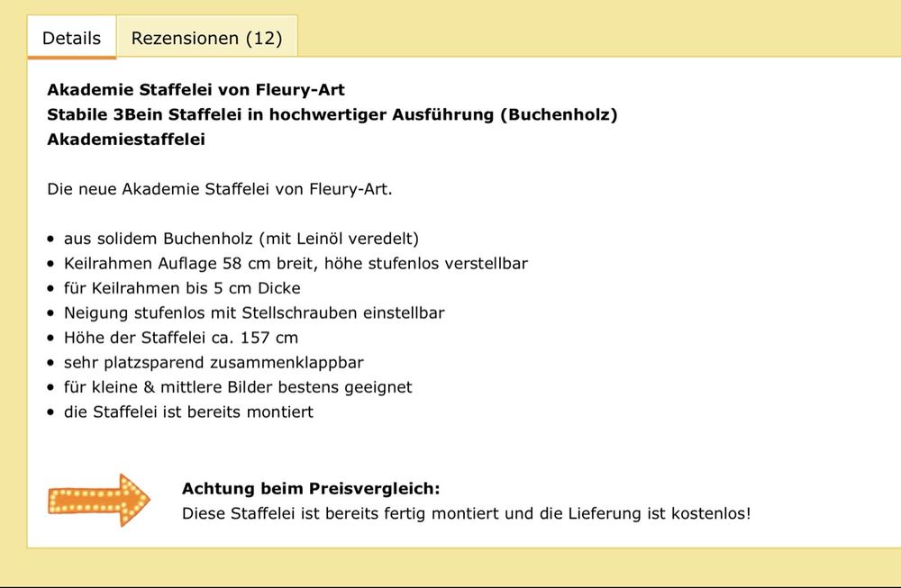
Task: Click the Lieferung ist kostenlos sentence
Action: click(x=467, y=513)
